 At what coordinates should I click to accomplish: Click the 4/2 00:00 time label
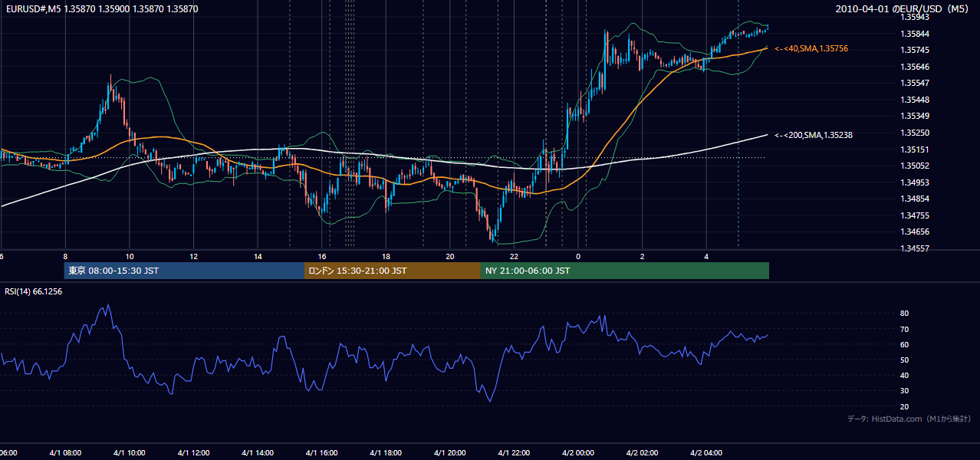[578, 452]
